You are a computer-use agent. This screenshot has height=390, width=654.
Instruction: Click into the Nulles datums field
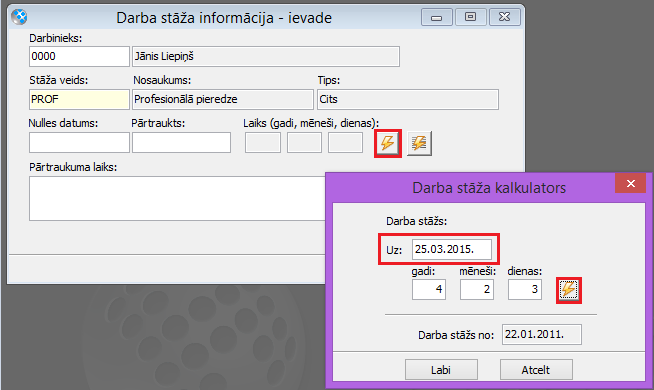click(x=79, y=143)
